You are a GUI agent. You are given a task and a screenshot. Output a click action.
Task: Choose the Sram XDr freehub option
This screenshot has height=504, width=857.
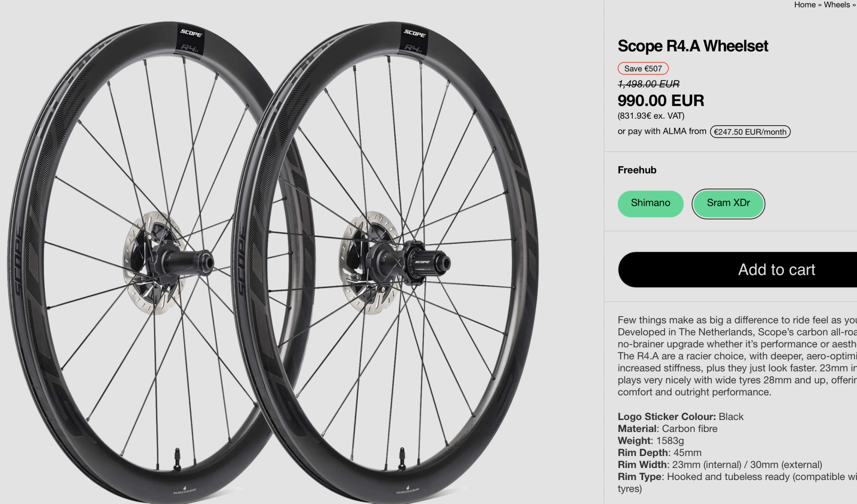click(x=728, y=204)
